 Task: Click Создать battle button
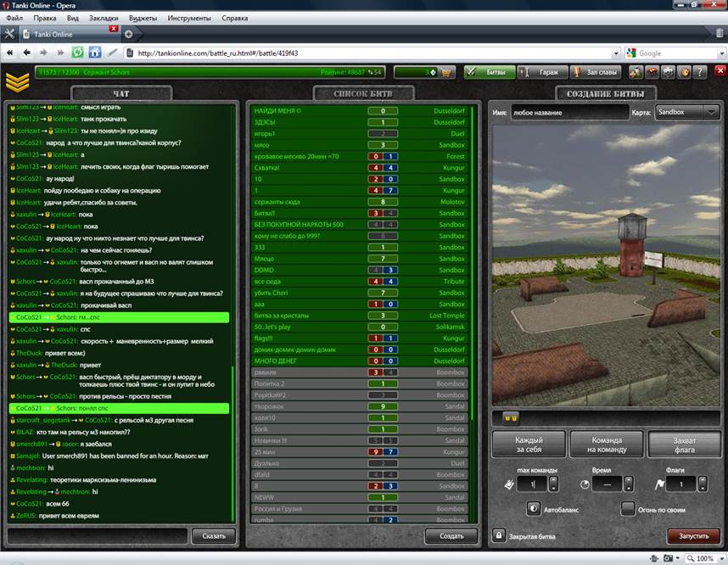[x=451, y=536]
